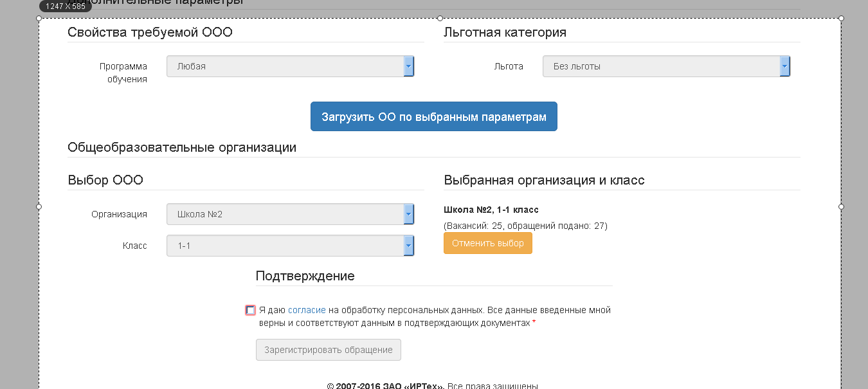Open the Организация dropdown showing Школа №2
Viewport: 868px width, 389px height.
coord(289,214)
